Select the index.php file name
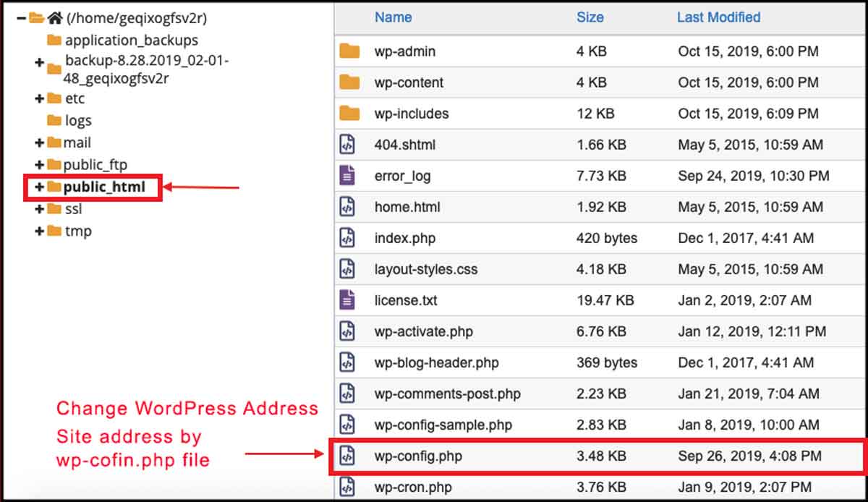This screenshot has width=868, height=502. 405,238
